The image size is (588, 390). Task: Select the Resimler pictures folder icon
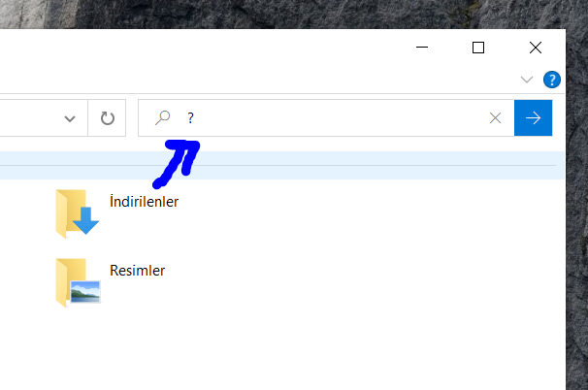(78, 282)
